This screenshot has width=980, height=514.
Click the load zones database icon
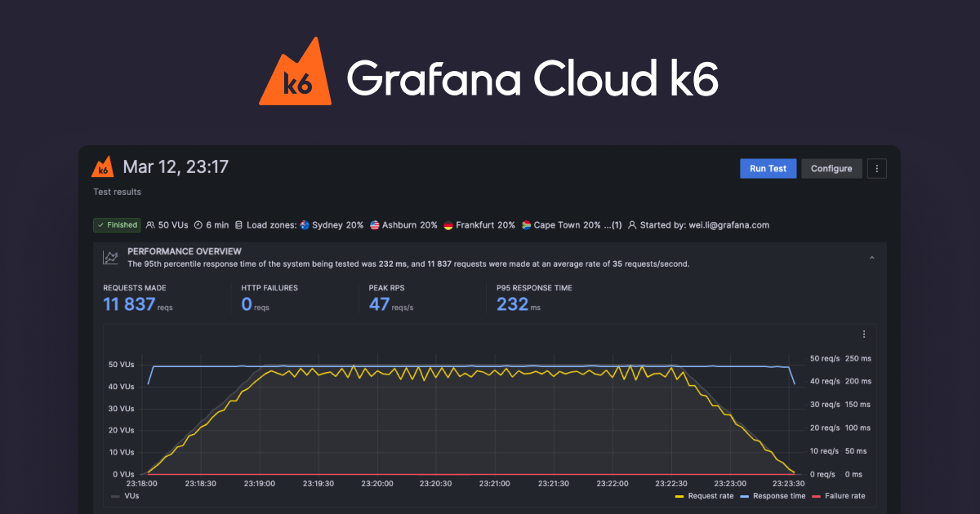tap(238, 225)
